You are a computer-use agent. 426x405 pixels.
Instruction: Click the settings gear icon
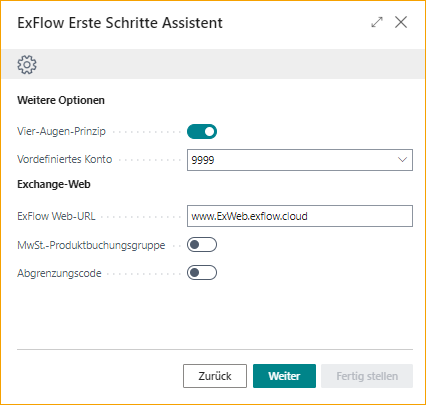pyautogui.click(x=27, y=65)
